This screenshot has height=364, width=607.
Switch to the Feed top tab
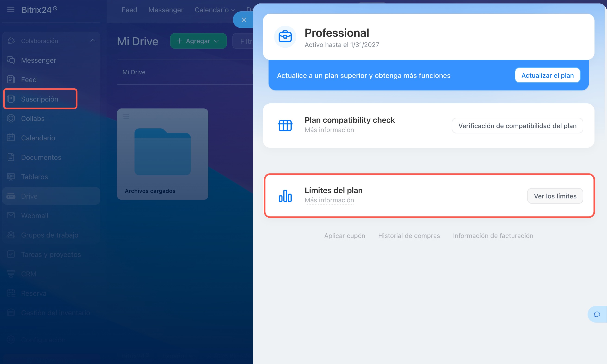click(x=129, y=10)
